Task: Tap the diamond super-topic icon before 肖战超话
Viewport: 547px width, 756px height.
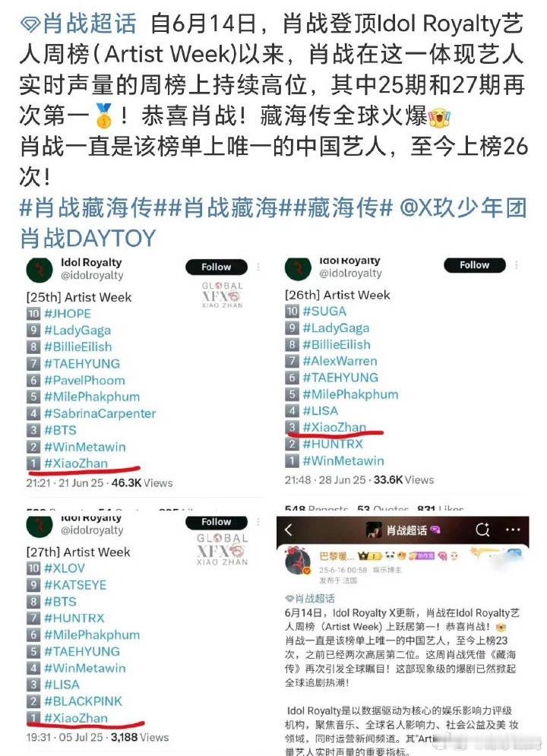Action: coord(30,24)
